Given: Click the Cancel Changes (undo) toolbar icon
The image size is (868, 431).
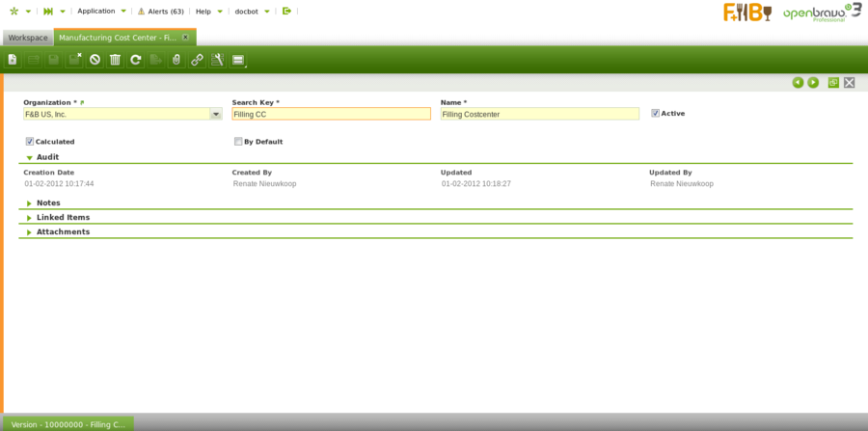Looking at the screenshot, I should pos(95,60).
